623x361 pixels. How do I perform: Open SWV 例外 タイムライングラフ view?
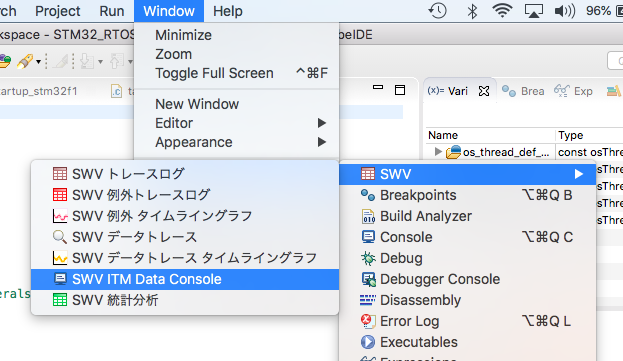pyautogui.click(x=185, y=216)
